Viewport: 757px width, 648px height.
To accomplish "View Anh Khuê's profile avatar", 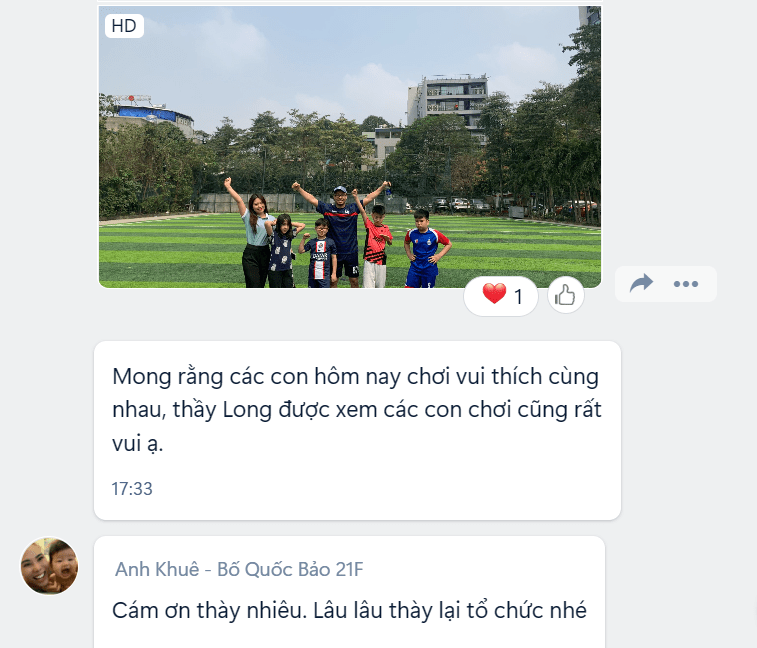I will 49,566.
